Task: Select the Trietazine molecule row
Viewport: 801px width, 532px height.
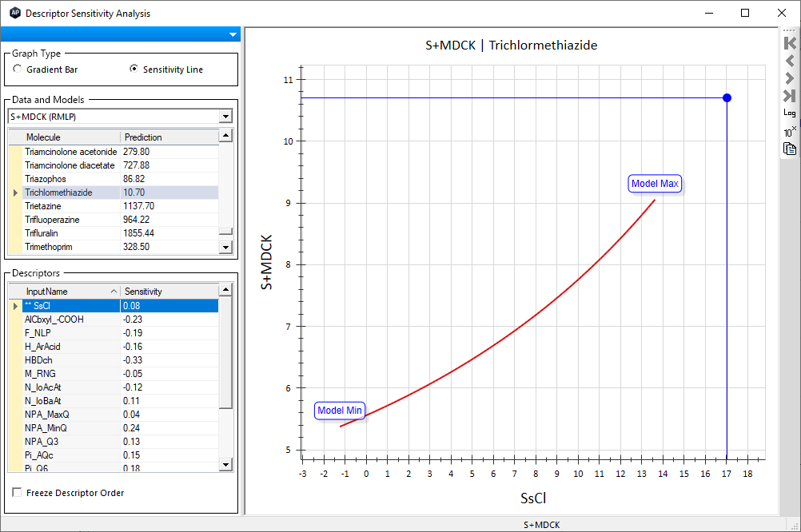Action: coord(121,206)
